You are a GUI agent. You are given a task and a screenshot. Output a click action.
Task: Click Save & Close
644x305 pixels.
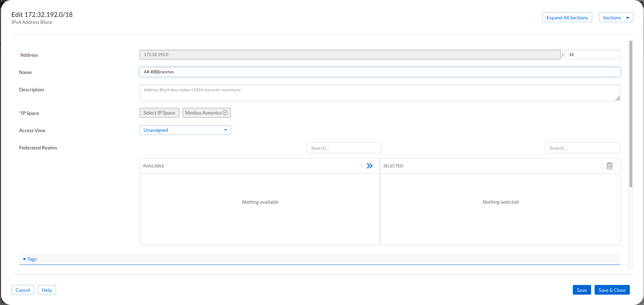pyautogui.click(x=612, y=290)
